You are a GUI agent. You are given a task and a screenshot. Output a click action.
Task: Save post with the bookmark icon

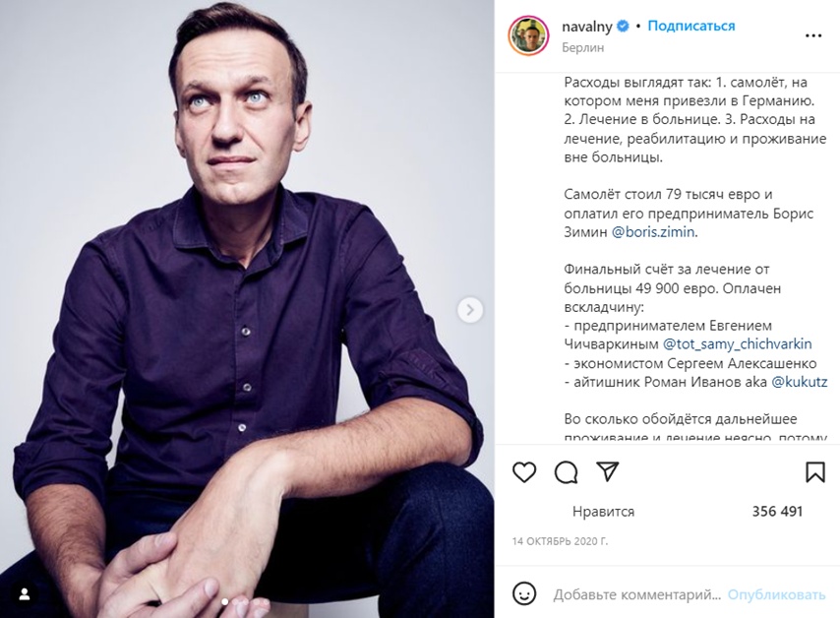(x=814, y=472)
